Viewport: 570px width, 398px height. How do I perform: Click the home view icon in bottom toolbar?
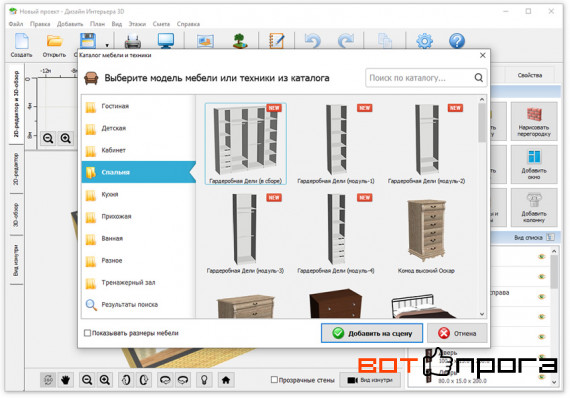(226, 380)
